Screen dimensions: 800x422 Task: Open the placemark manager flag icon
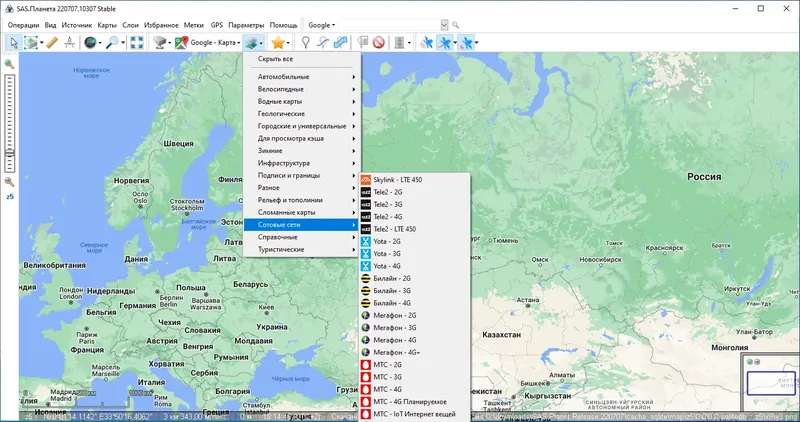point(363,43)
